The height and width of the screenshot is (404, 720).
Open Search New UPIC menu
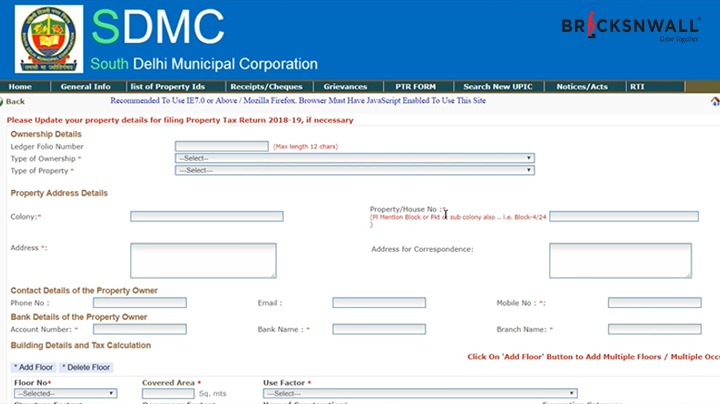[x=498, y=86]
